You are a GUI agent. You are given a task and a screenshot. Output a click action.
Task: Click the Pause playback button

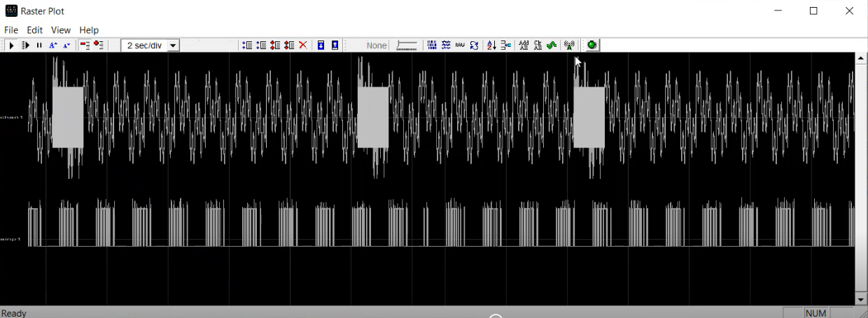coord(39,45)
